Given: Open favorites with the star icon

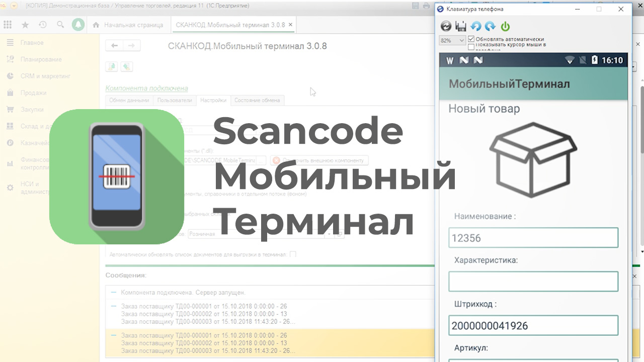Looking at the screenshot, I should pyautogui.click(x=25, y=25).
